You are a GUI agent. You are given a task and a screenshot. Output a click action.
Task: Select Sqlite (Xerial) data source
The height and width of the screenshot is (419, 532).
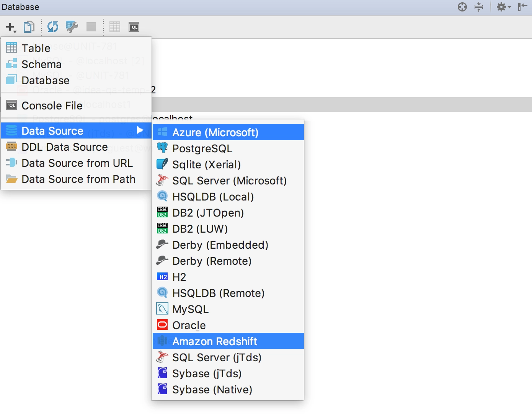[x=228, y=165]
